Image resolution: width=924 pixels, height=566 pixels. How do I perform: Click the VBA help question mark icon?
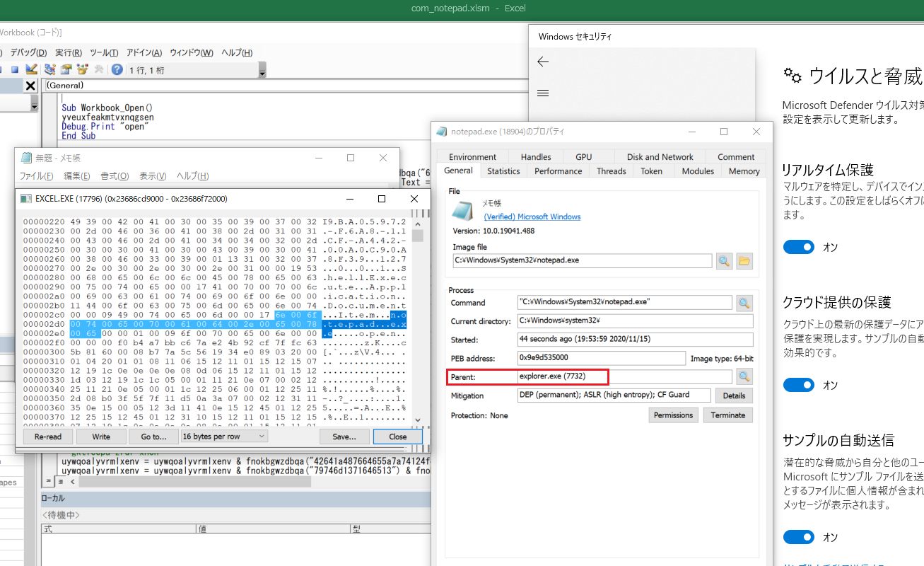(x=117, y=69)
